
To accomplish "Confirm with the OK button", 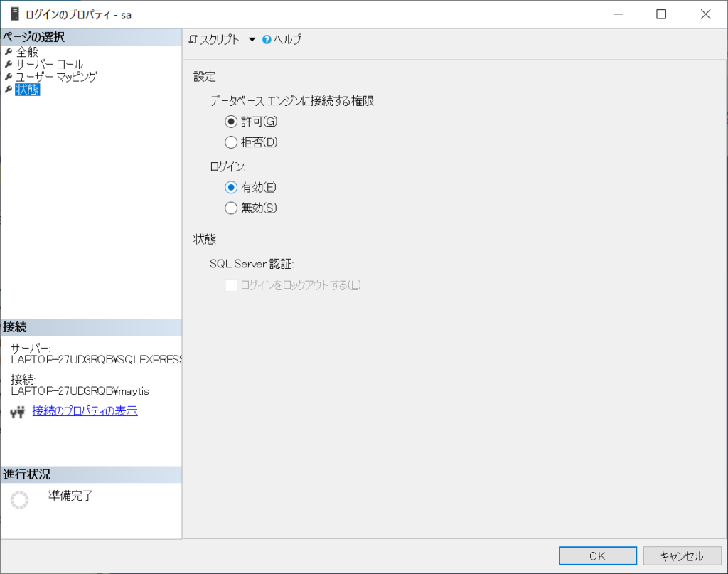I will 597,556.
